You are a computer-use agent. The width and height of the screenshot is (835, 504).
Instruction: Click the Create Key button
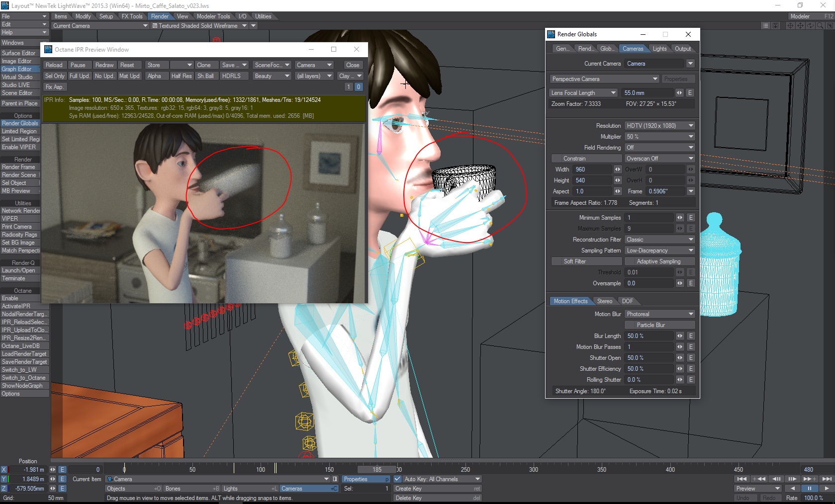tap(438, 489)
